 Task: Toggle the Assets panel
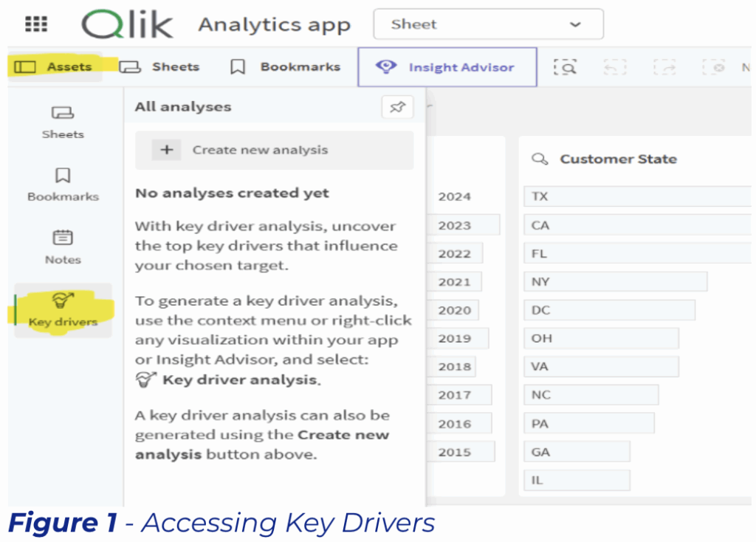pyautogui.click(x=54, y=67)
